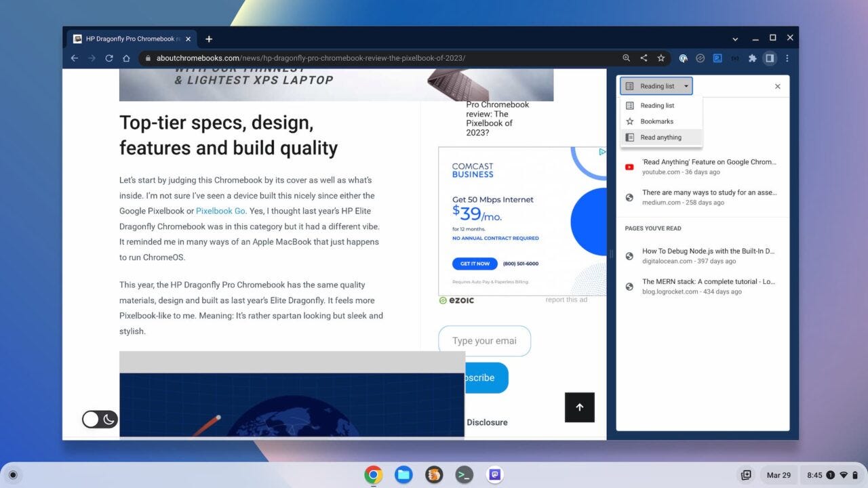Click the AdChoices icon on Comcast ad
The image size is (868, 488).
tap(601, 152)
